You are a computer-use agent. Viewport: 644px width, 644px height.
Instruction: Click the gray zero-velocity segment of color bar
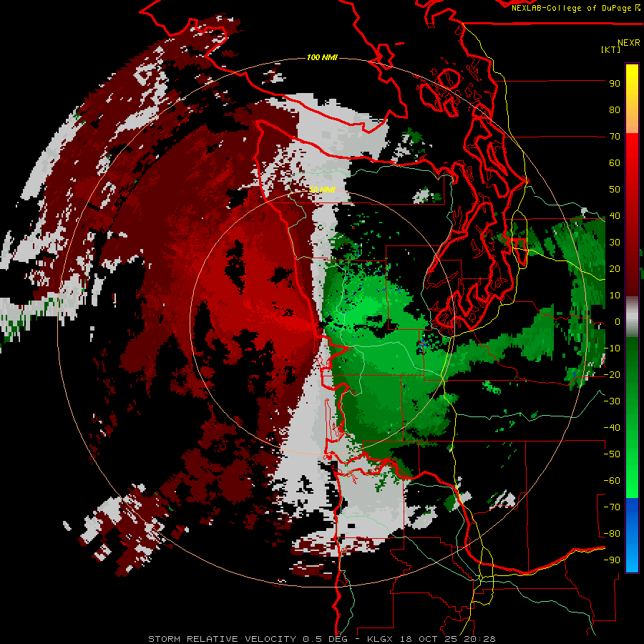(632, 317)
